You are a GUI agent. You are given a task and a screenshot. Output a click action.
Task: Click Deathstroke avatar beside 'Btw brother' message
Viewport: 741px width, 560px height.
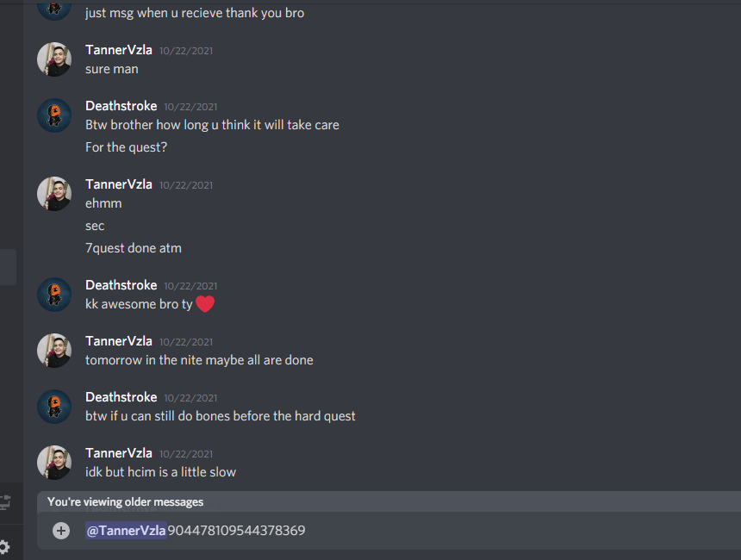click(x=54, y=115)
